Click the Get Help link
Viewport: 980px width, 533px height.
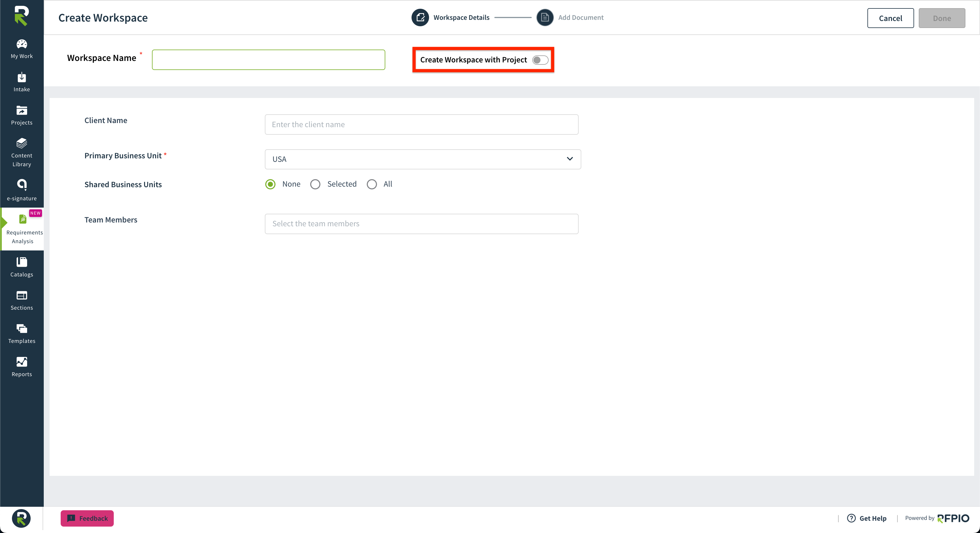pos(873,518)
